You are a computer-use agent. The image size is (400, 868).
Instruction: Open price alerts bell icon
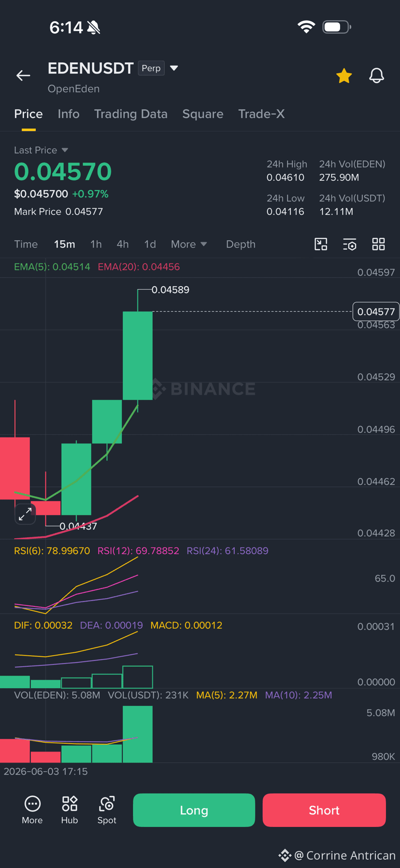tap(376, 76)
